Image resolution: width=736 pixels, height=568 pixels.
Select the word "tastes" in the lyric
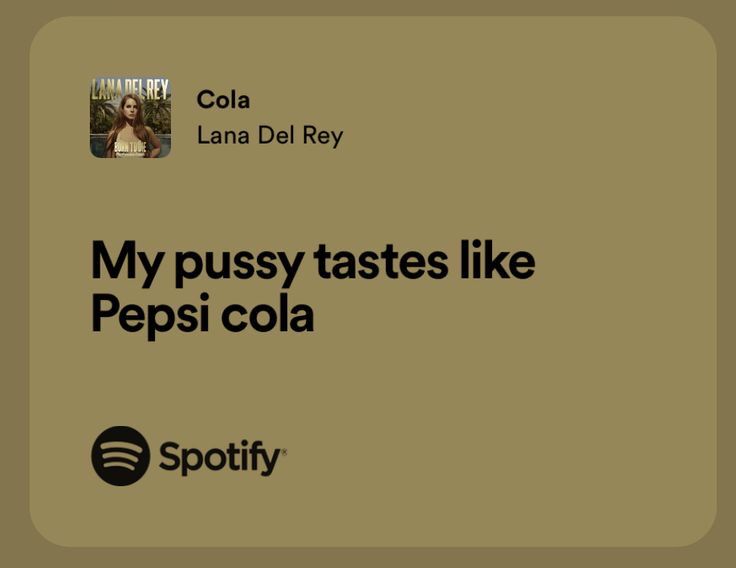tap(381, 260)
